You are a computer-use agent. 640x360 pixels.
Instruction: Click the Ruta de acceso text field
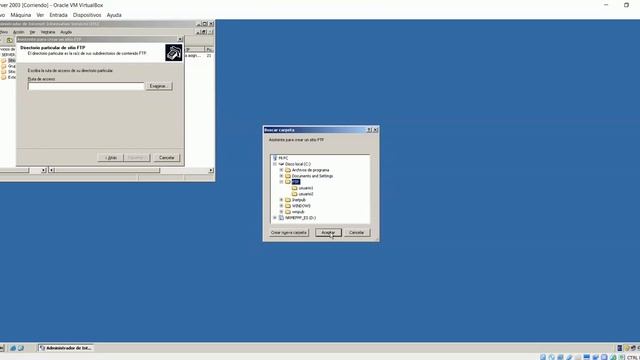click(86, 86)
